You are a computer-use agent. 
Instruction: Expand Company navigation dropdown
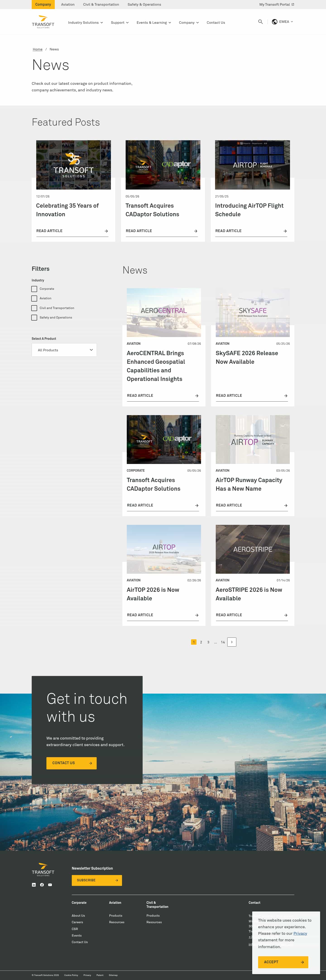(189, 22)
